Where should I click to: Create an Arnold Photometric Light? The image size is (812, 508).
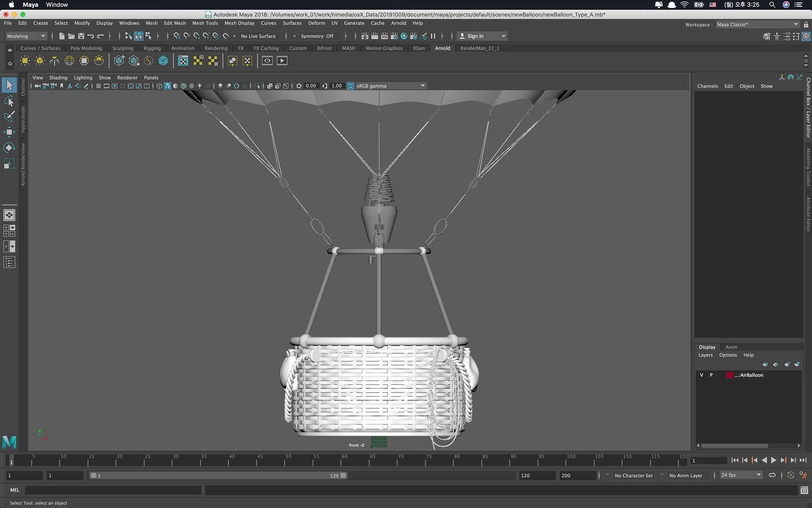tap(55, 61)
